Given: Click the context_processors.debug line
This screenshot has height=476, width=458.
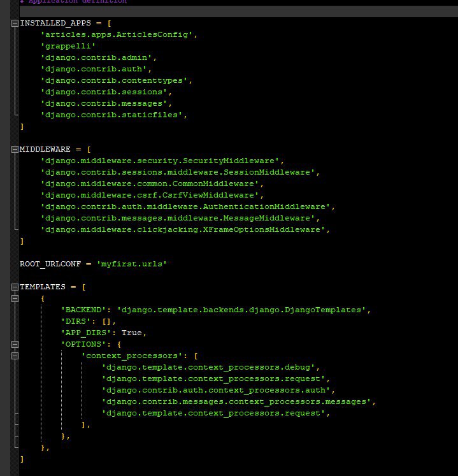Looking at the screenshot, I should click(211, 367).
